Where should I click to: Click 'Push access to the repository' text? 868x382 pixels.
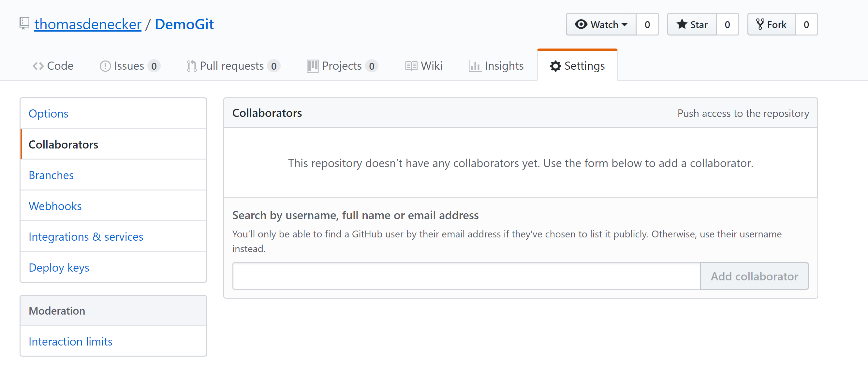click(x=743, y=113)
